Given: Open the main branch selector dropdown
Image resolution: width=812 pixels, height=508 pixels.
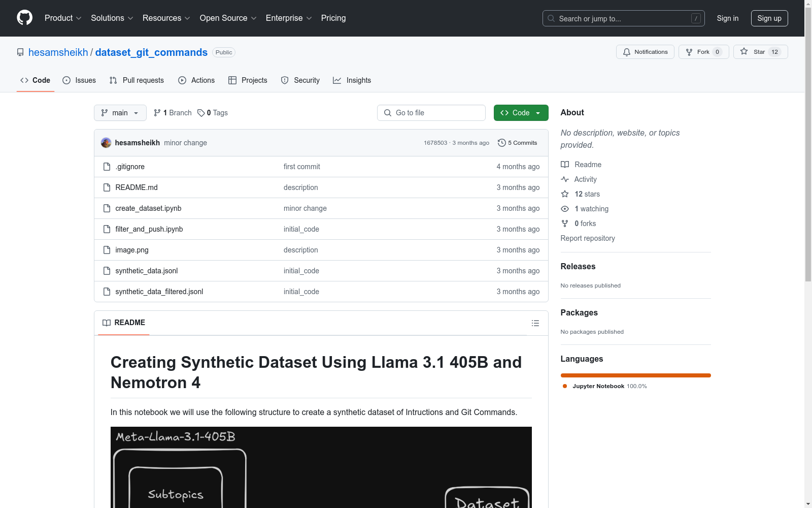Looking at the screenshot, I should coord(120,113).
